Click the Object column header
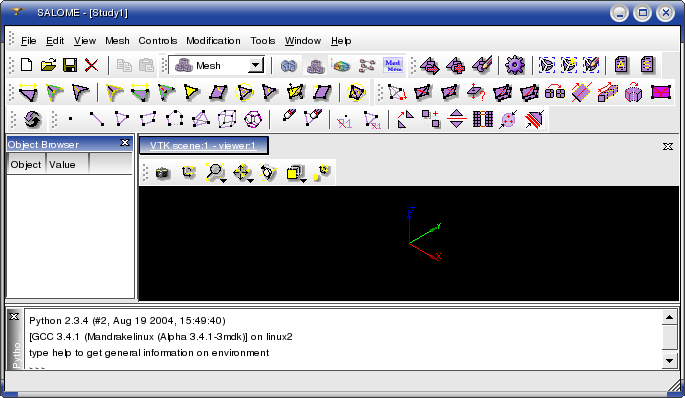 (x=26, y=165)
